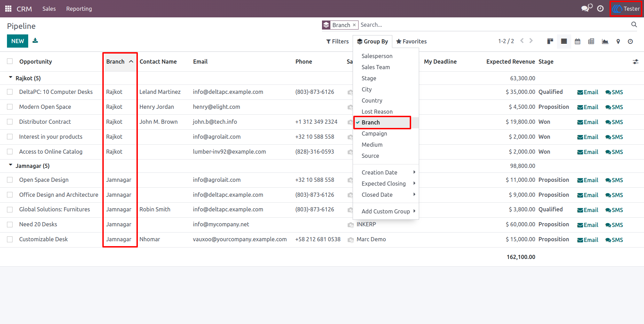Go to previous page arrow
This screenshot has height=324, width=644.
pos(522,41)
